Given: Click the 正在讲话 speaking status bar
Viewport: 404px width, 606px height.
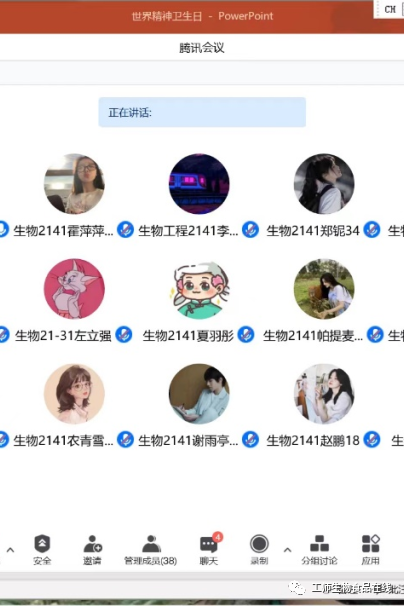Looking at the screenshot, I should (202, 112).
